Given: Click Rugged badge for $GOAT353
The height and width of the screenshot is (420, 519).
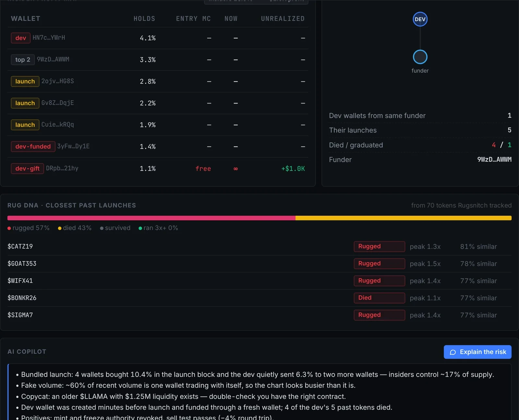Looking at the screenshot, I should tap(379, 264).
